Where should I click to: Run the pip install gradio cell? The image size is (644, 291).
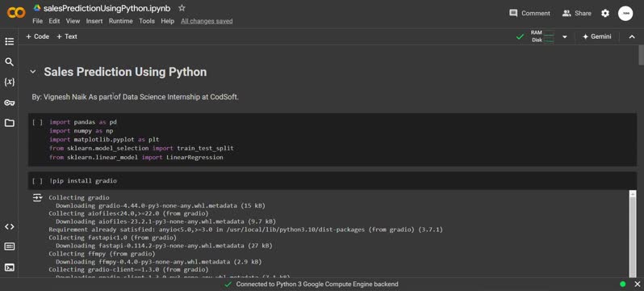(x=37, y=181)
